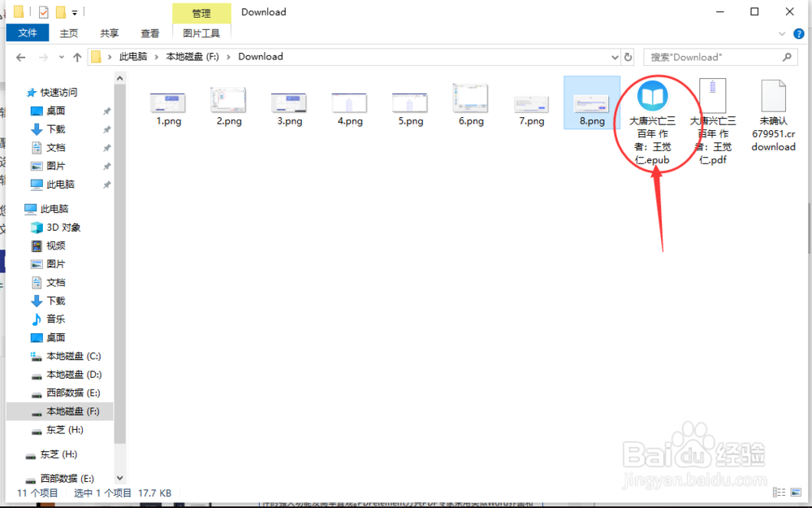This screenshot has height=508, width=812.
Task: Select 快速访问 in navigation pane
Action: click(x=58, y=93)
